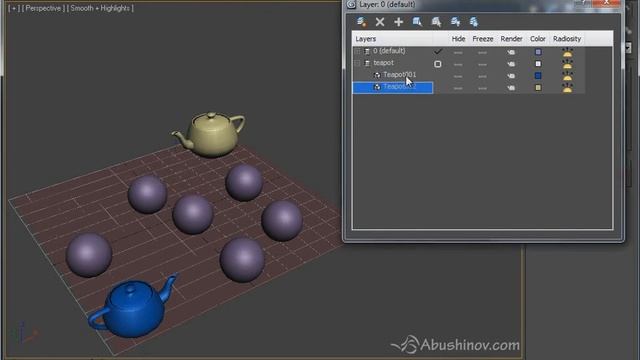The height and width of the screenshot is (360, 640).
Task: Toggle Hide for Teapot001
Action: (x=458, y=76)
